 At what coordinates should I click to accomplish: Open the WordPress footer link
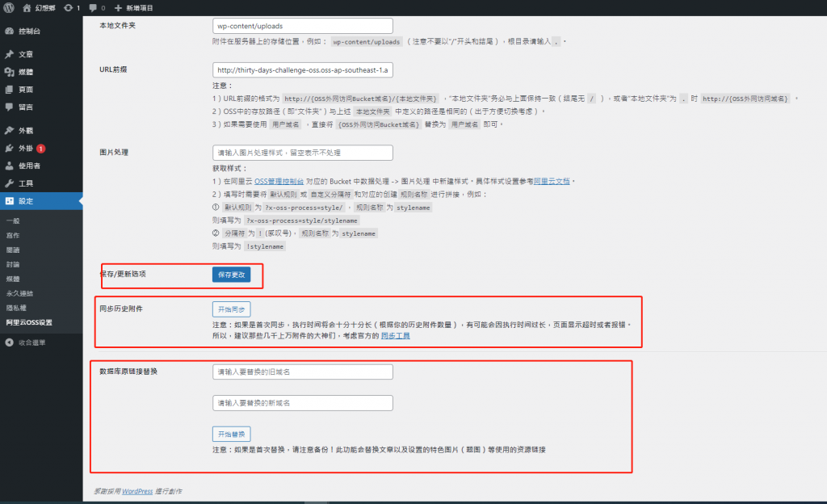point(137,491)
